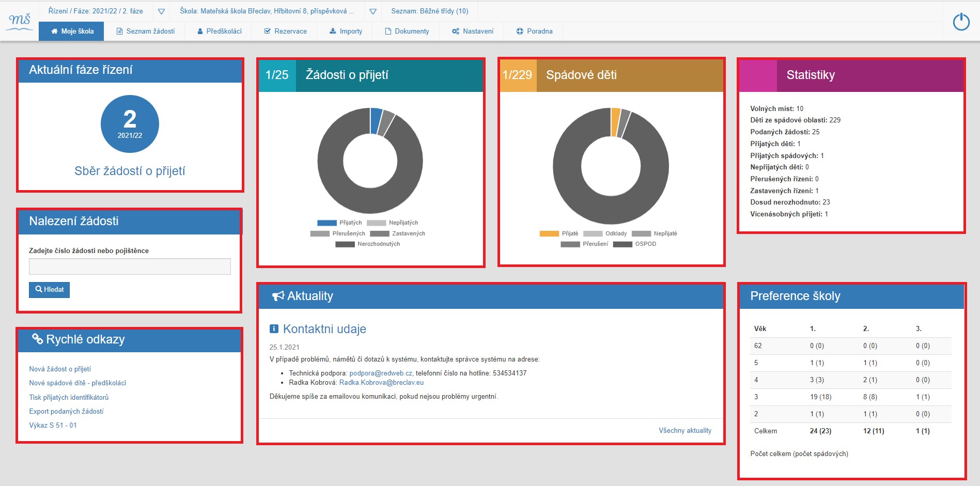Click Celkem total 12 (11) cell
Viewport: 980px width, 486px height.
click(874, 431)
